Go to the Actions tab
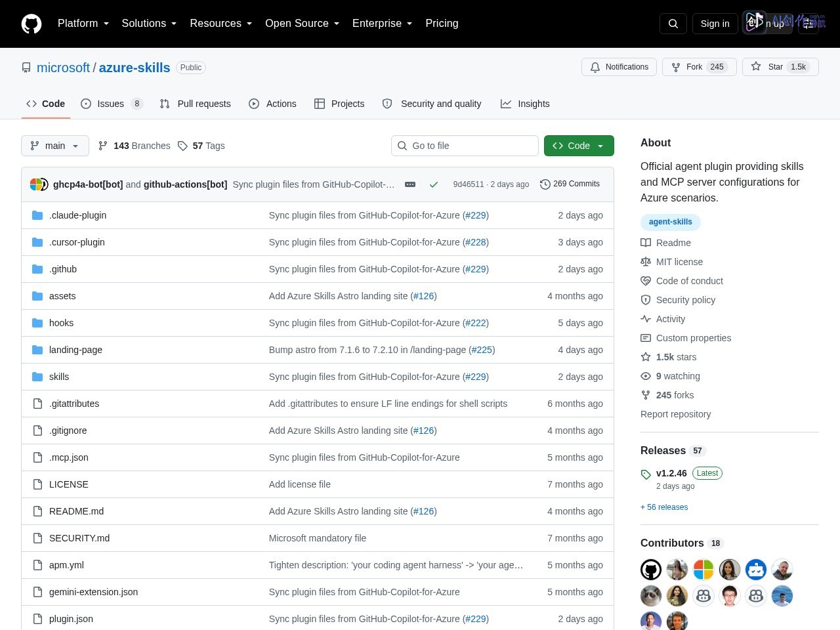 [x=272, y=104]
